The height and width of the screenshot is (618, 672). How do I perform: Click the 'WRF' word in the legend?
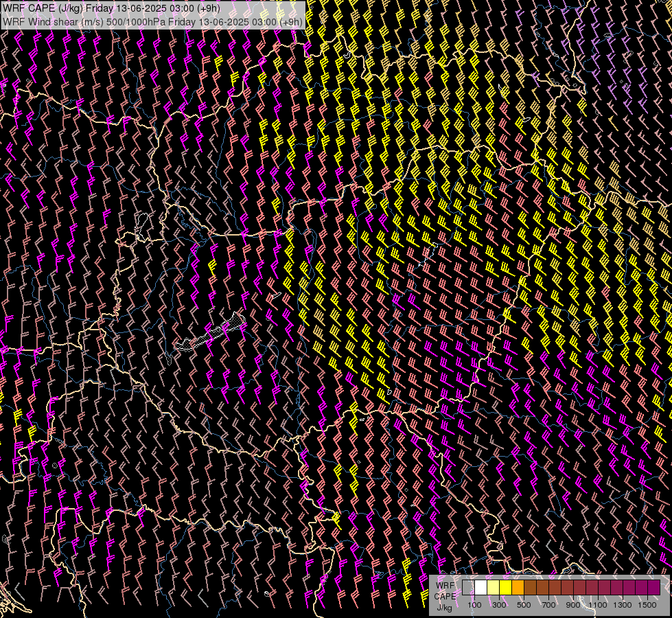click(445, 586)
